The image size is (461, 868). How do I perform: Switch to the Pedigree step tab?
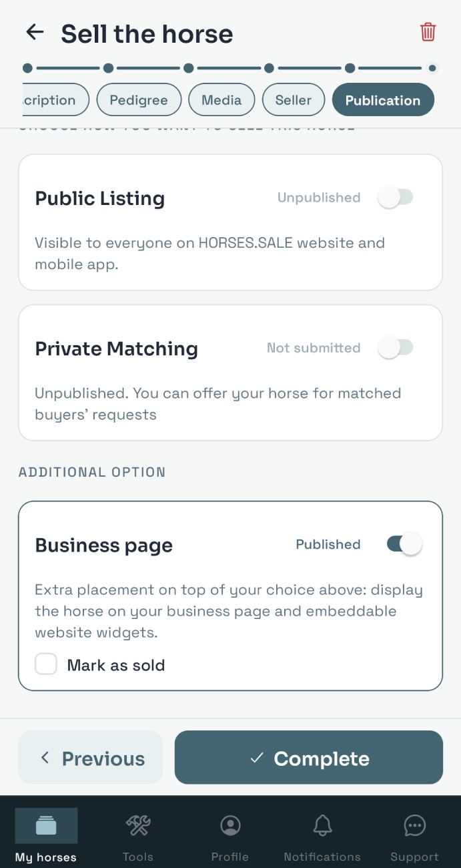click(x=139, y=100)
